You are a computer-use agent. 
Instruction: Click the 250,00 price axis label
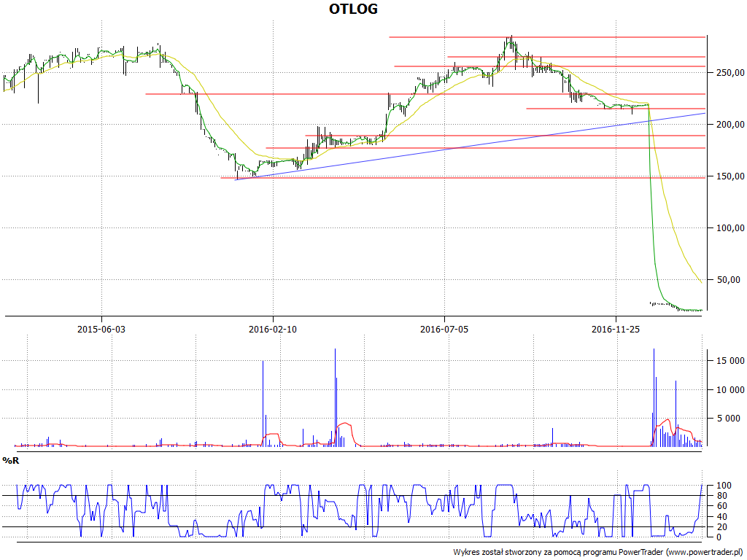(729, 73)
